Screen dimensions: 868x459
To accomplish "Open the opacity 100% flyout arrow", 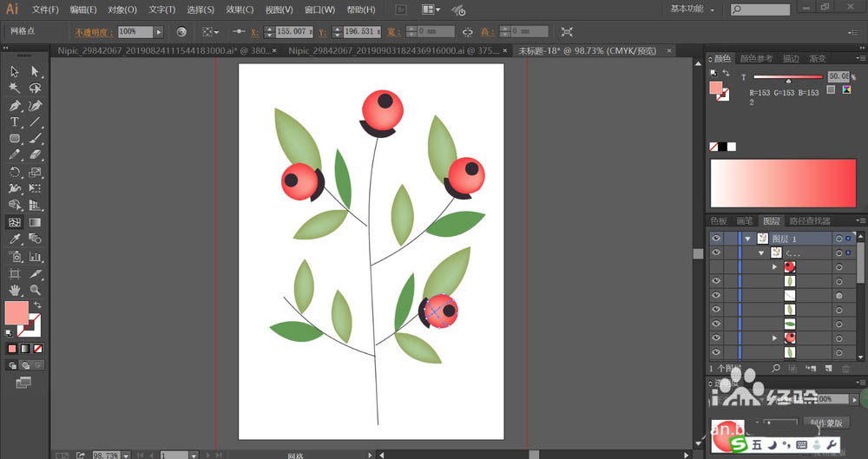I will tap(159, 32).
